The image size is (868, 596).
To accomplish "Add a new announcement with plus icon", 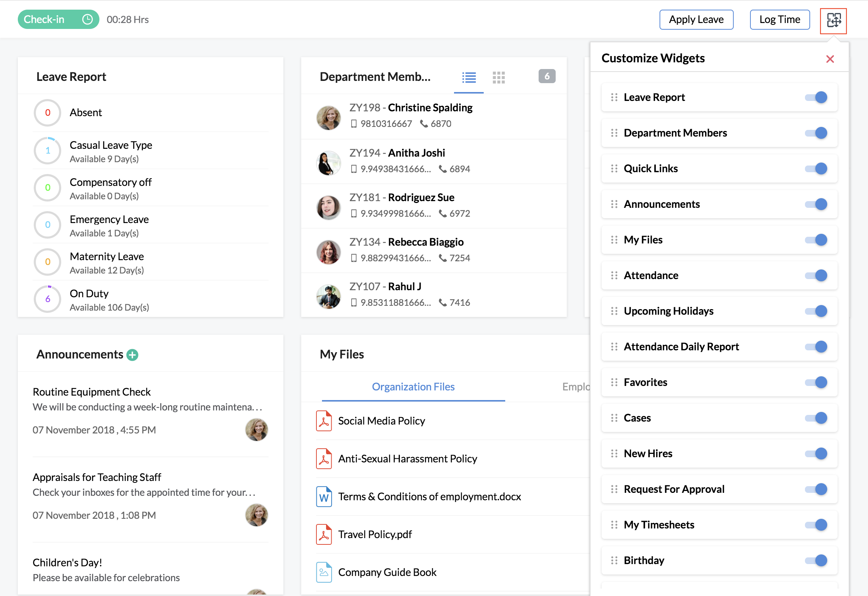I will [132, 355].
